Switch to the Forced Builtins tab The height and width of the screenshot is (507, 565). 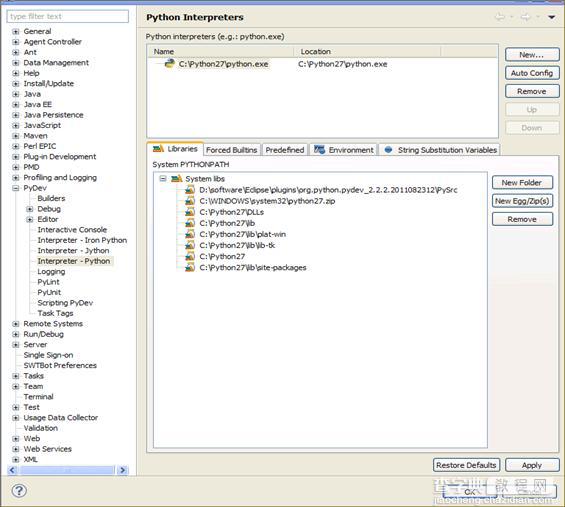click(232, 150)
